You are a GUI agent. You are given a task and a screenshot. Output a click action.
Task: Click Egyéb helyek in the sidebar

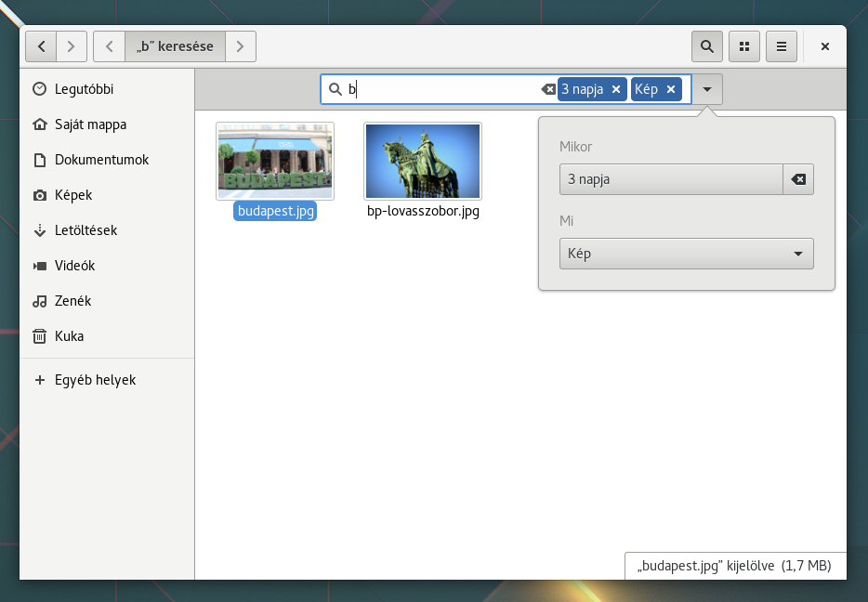click(x=95, y=380)
